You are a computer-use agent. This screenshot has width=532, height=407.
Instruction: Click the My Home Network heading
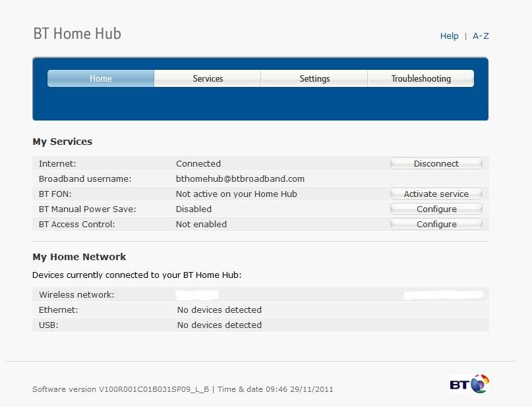tap(79, 257)
